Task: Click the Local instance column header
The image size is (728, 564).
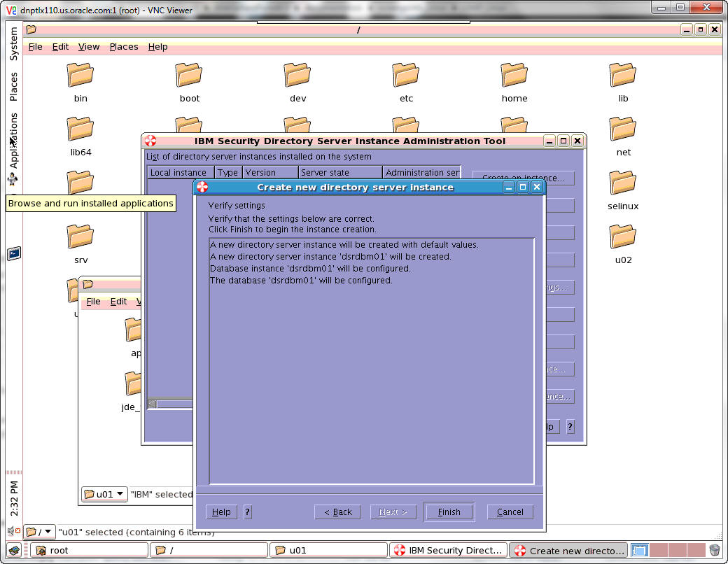Action: tap(180, 173)
